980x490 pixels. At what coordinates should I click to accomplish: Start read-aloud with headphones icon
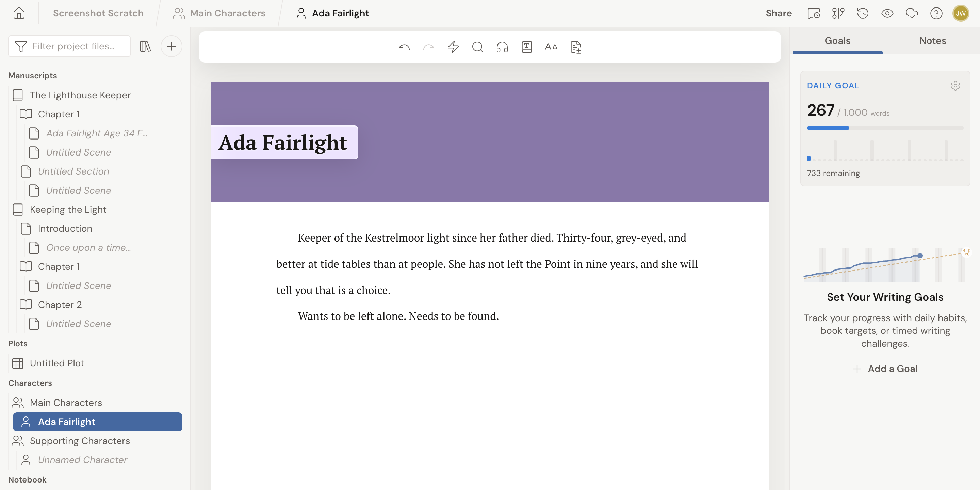502,47
